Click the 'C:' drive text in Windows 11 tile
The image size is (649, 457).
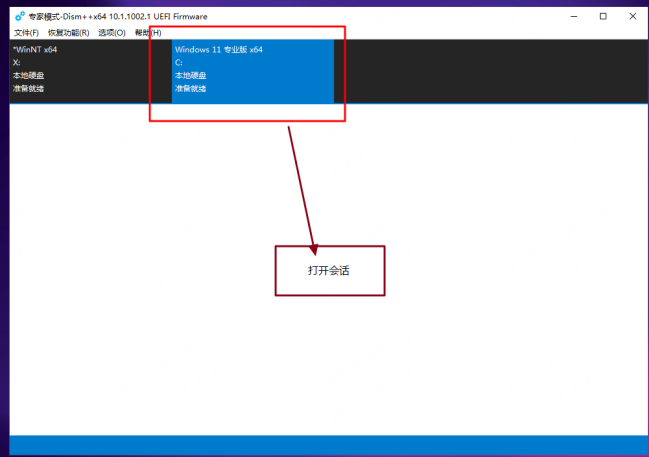(179, 63)
